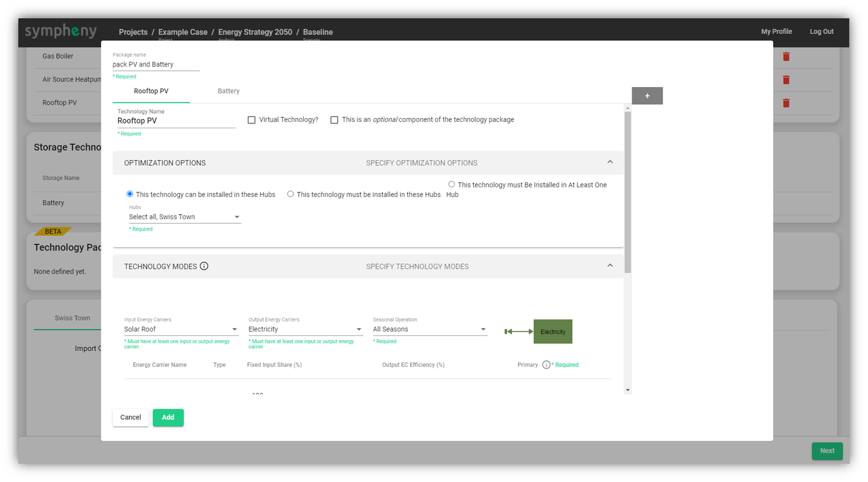Click the info icon beside Primary column
Image resolution: width=868 pixels, height=482 pixels.
click(x=546, y=365)
